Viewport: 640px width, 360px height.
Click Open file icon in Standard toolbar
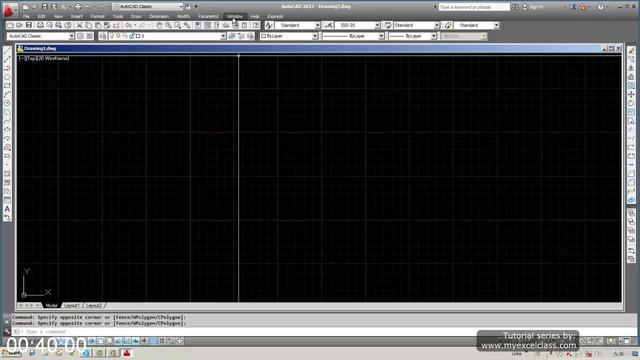click(19, 25)
